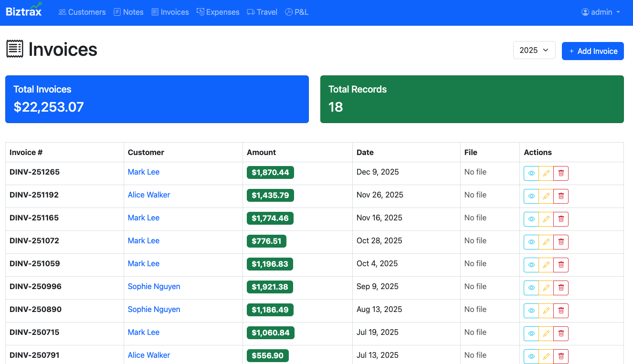
Task: Open invoice DINV-250715 details via eye icon
Action: (x=531, y=333)
